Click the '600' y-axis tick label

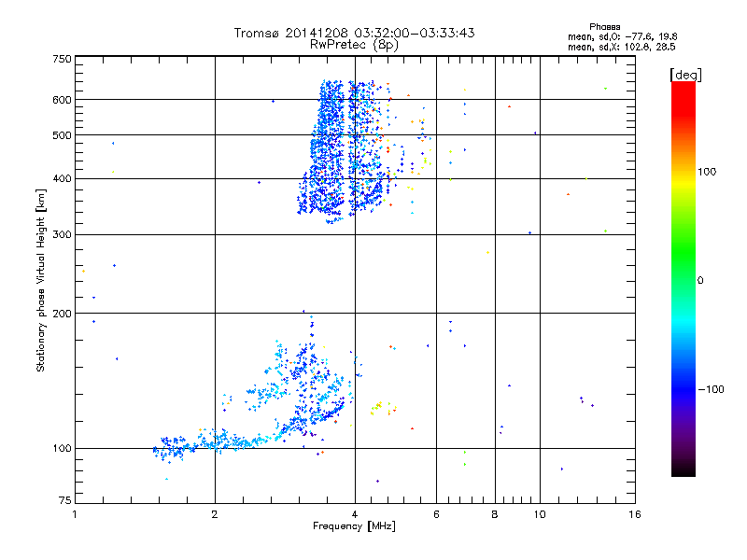(x=62, y=100)
